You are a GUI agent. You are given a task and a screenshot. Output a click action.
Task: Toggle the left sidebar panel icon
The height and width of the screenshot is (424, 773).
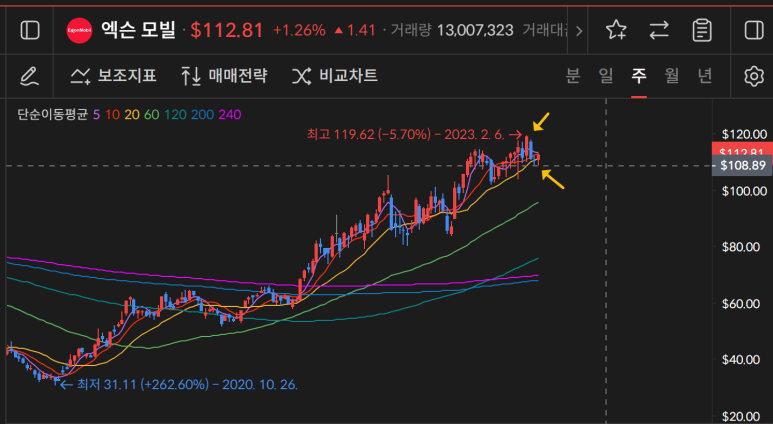click(x=30, y=31)
